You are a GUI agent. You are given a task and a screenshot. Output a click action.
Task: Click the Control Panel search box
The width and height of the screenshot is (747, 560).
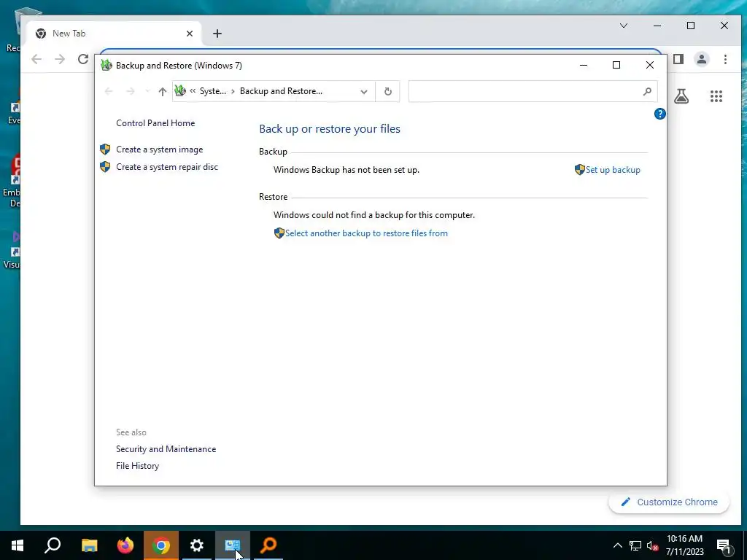click(533, 91)
